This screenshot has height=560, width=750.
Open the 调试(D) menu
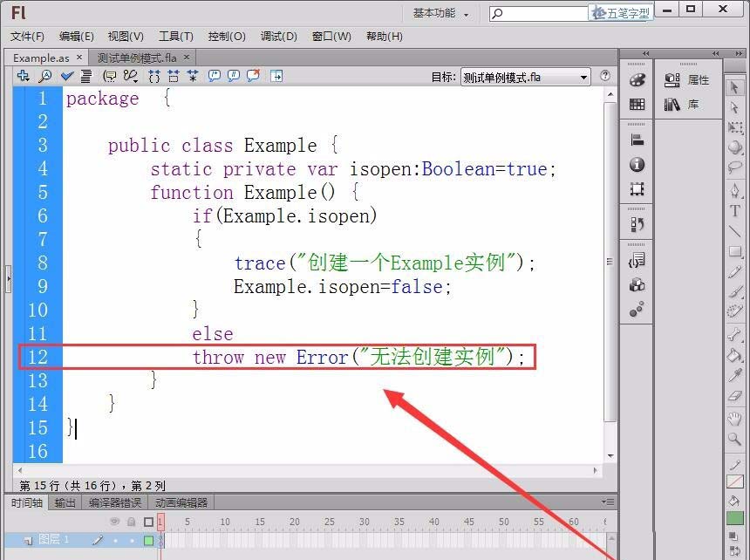tap(275, 36)
